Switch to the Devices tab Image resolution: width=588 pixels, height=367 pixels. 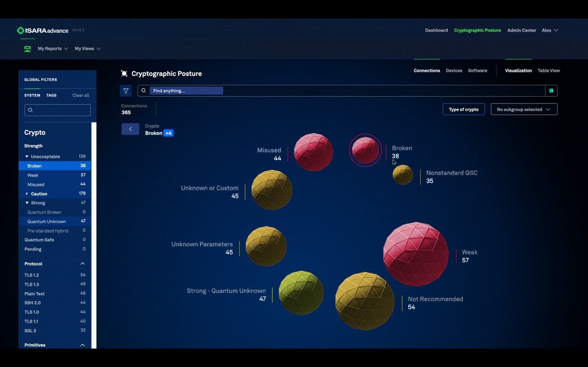tap(454, 70)
